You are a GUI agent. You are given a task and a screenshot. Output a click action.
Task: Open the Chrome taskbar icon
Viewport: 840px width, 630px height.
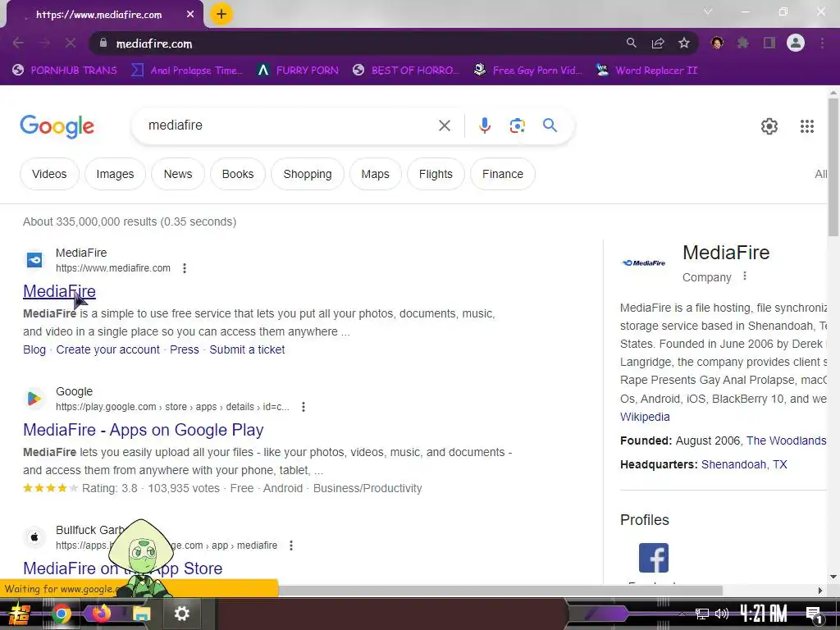61,614
